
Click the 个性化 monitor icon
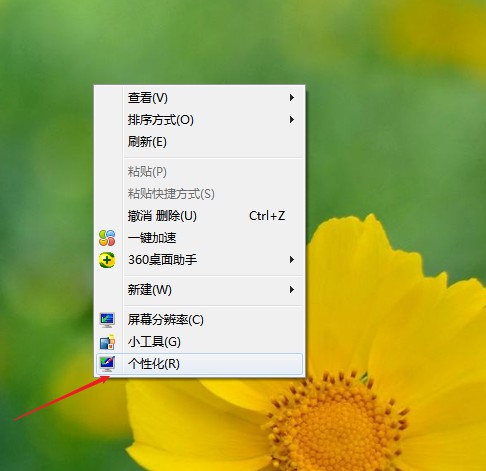(107, 364)
